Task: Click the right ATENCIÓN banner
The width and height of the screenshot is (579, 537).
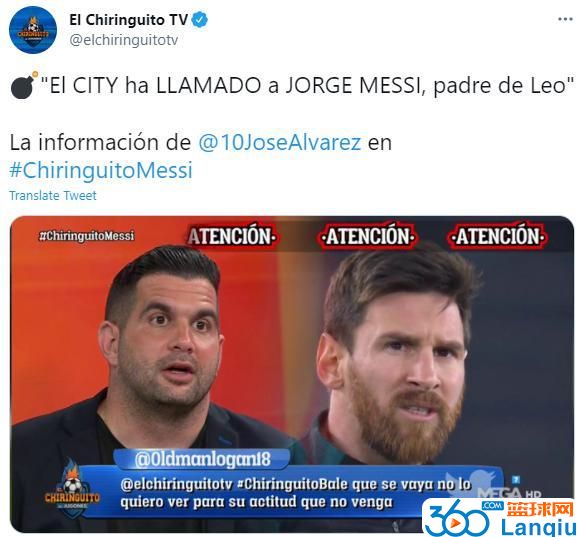Action: [498, 236]
